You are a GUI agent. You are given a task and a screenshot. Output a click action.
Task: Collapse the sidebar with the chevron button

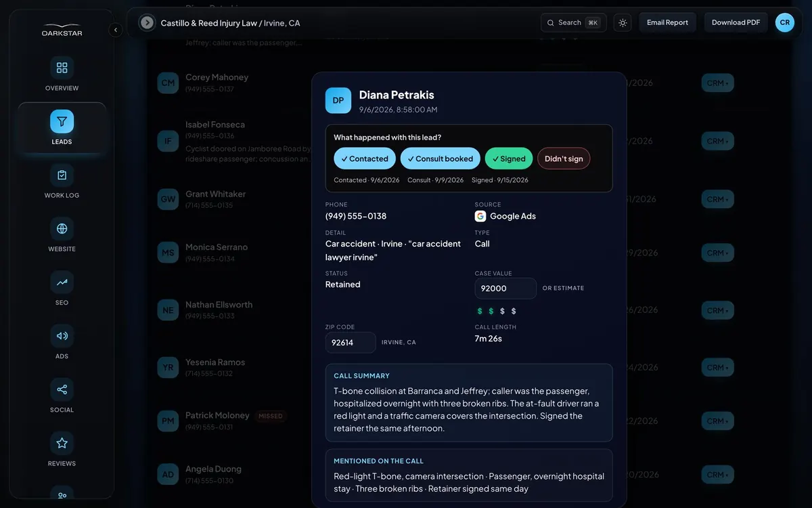(115, 30)
